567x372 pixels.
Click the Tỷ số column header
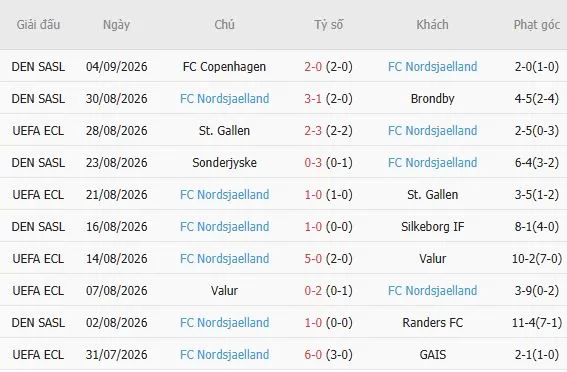(x=328, y=25)
